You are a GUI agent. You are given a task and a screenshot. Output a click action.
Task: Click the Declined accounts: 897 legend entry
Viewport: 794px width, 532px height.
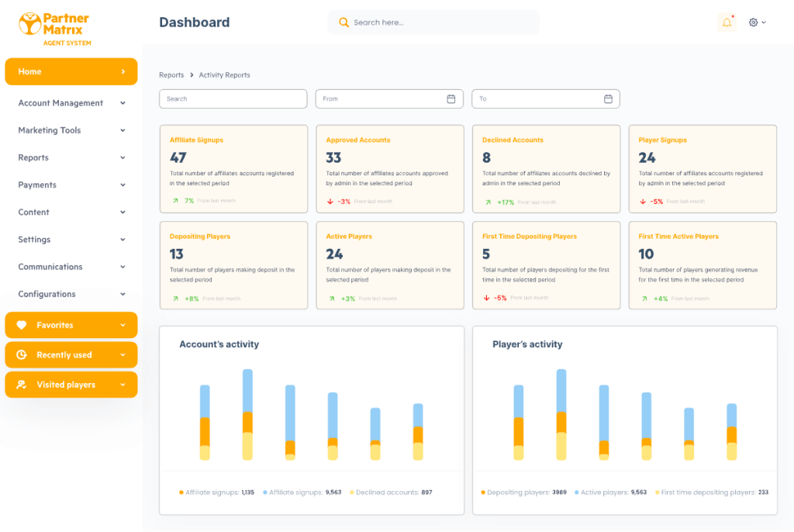pyautogui.click(x=391, y=492)
